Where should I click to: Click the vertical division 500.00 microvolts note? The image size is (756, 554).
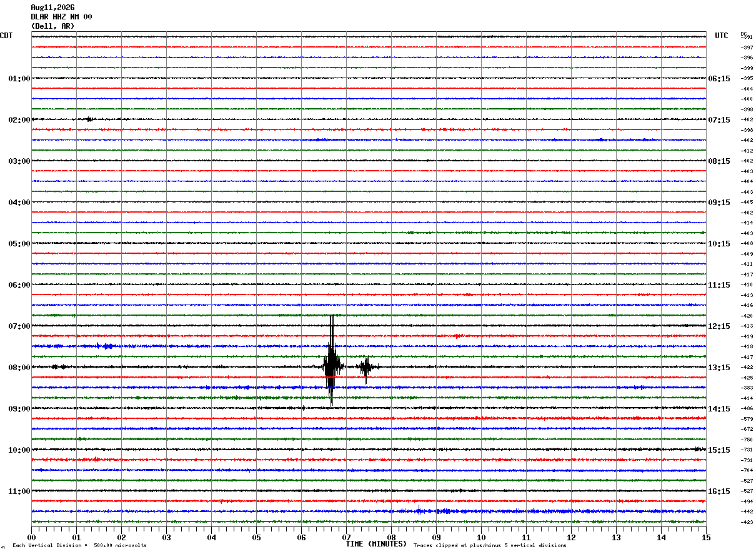[x=80, y=545]
